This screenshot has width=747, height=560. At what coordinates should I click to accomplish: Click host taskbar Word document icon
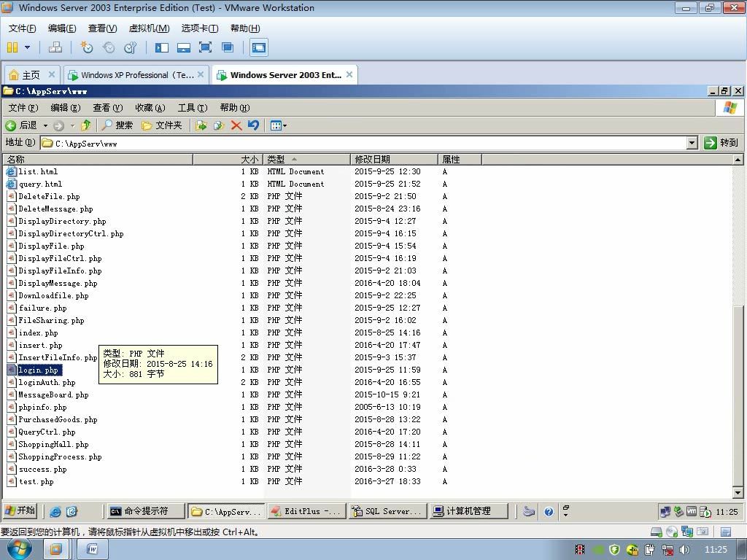(93, 550)
